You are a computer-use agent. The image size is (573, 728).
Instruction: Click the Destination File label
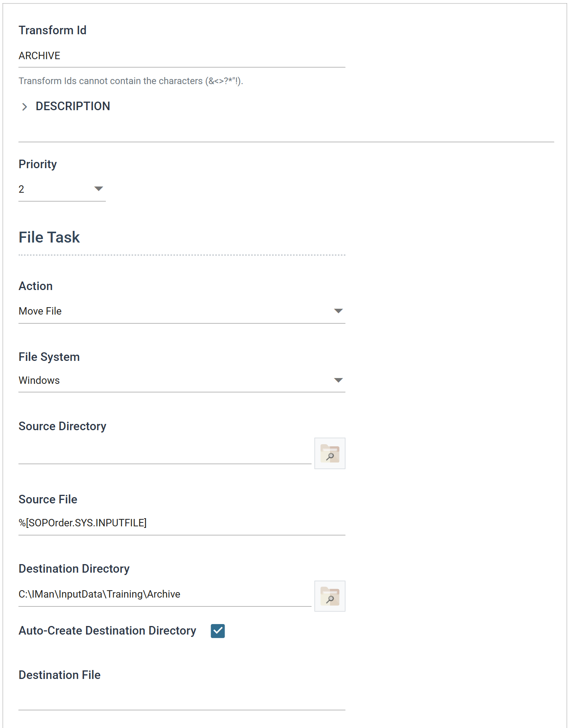(60, 675)
